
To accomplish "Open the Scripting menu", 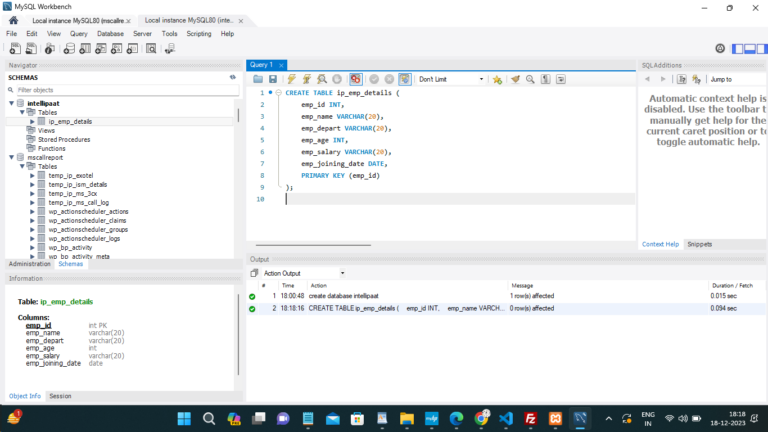I will [199, 34].
